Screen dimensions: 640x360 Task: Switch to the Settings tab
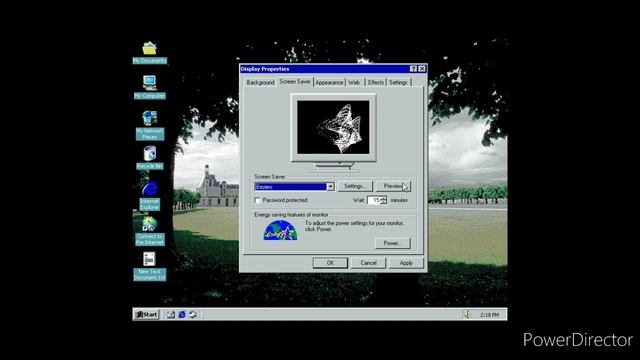(x=398, y=82)
